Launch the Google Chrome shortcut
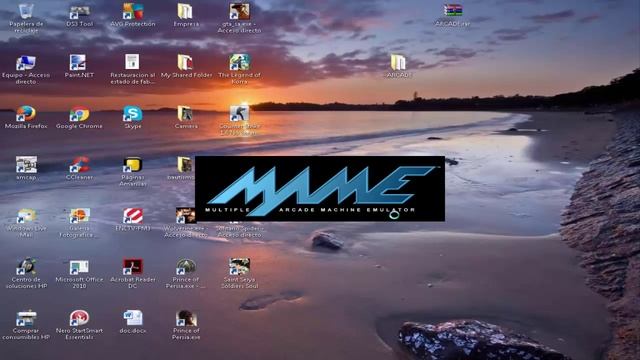The width and height of the screenshot is (640, 360). pos(79,114)
